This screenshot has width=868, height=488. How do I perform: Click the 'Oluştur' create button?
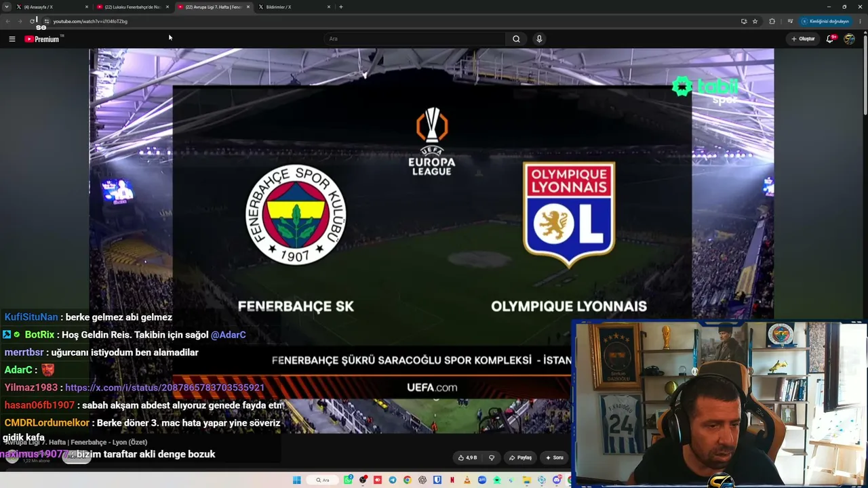point(803,39)
